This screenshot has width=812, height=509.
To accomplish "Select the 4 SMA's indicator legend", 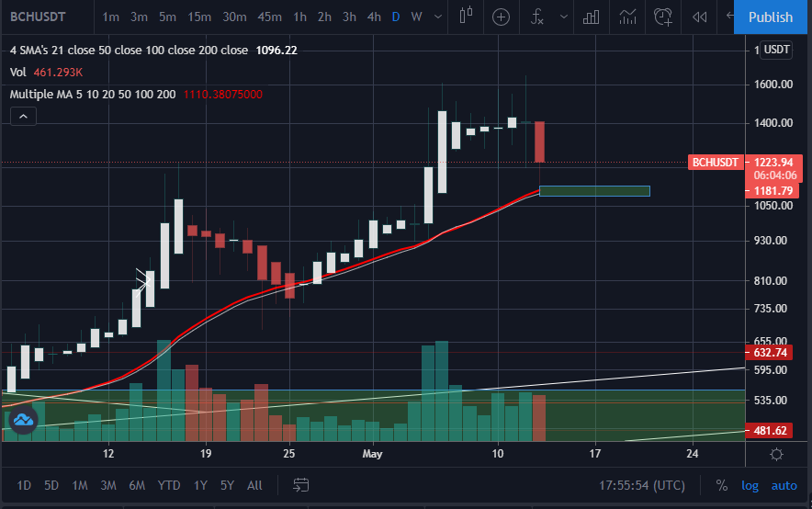I will [129, 51].
